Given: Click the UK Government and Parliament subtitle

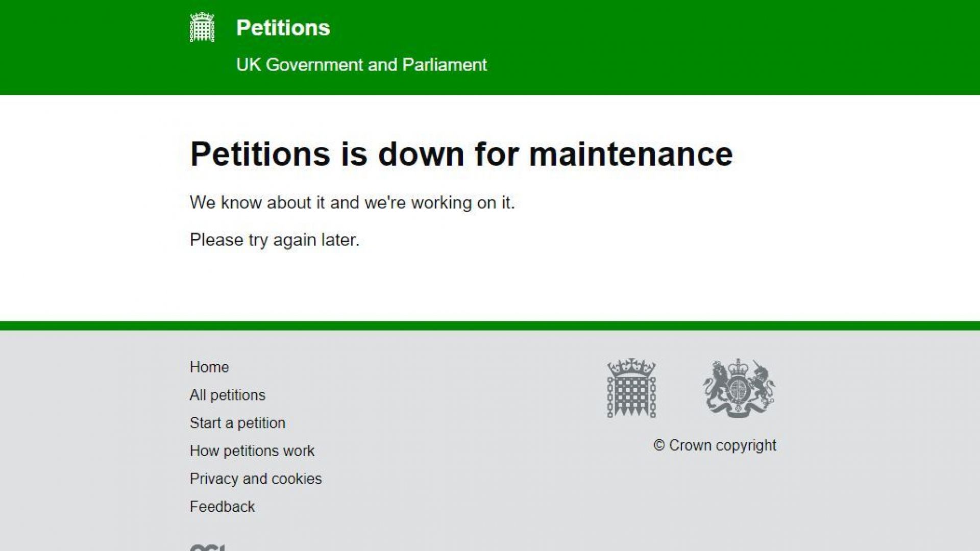Looking at the screenshot, I should [361, 65].
